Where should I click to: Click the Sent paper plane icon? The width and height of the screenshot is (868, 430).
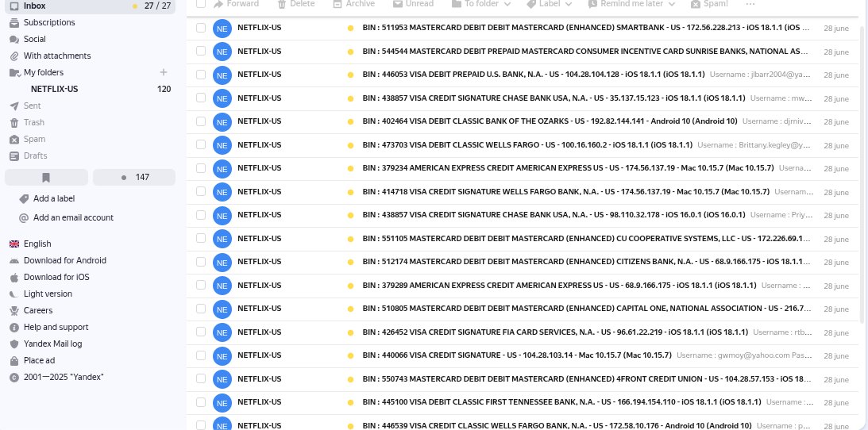[x=14, y=106]
